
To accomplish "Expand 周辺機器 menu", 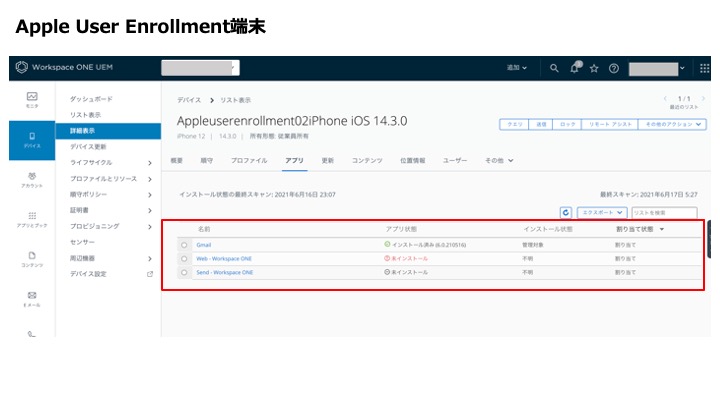I will click(150, 259).
